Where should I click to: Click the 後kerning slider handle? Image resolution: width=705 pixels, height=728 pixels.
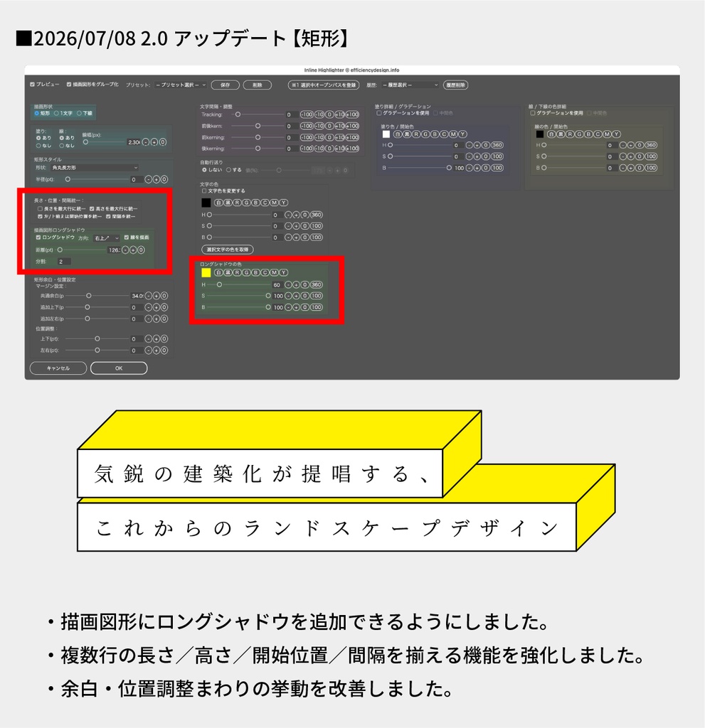pos(258,149)
